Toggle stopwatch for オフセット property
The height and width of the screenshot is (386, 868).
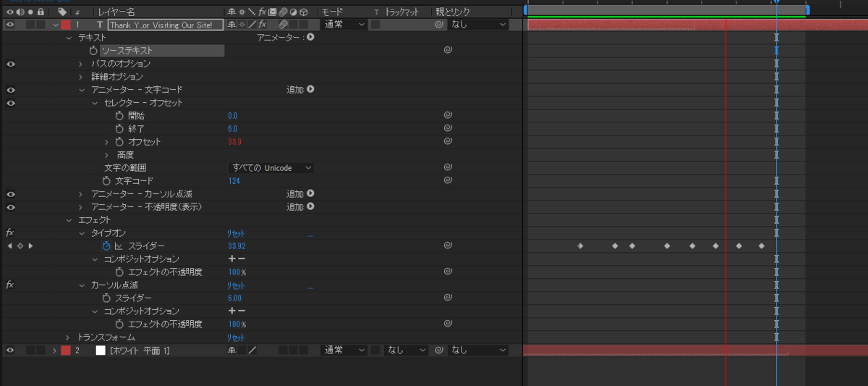click(x=119, y=142)
